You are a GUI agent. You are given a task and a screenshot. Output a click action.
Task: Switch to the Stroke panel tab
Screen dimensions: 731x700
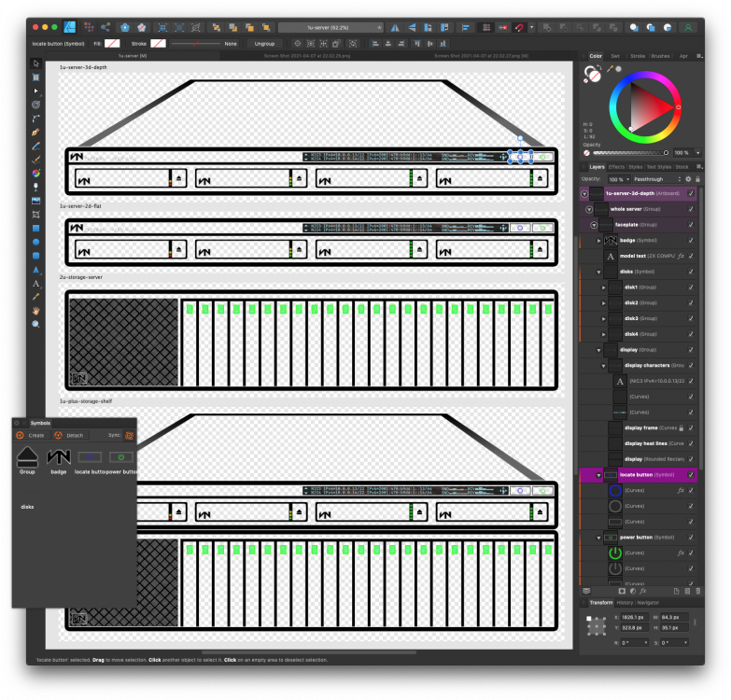tap(638, 56)
